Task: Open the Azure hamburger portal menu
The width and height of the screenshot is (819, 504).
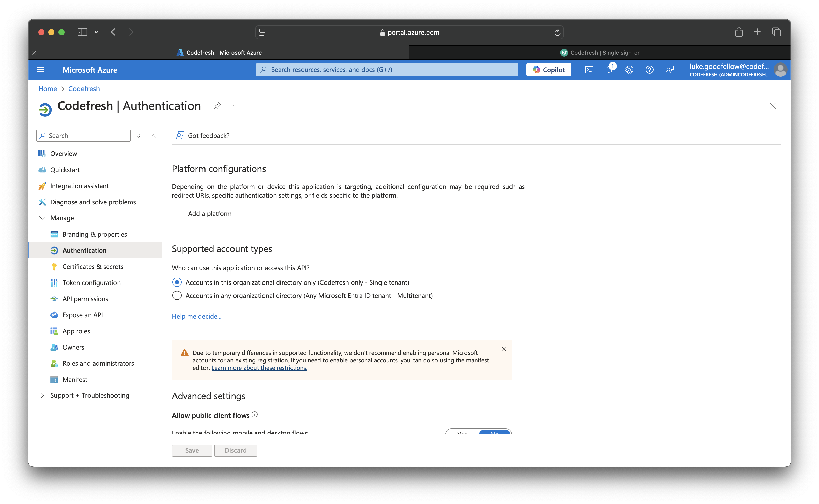Action: point(40,70)
